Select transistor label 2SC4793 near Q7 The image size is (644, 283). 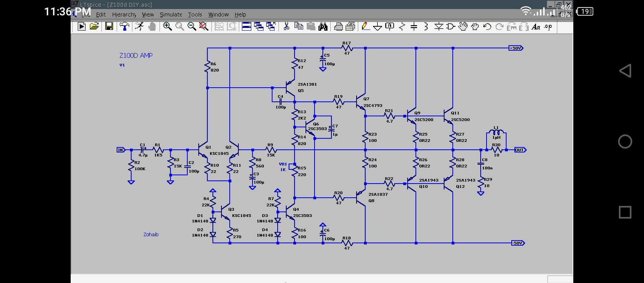pos(373,105)
